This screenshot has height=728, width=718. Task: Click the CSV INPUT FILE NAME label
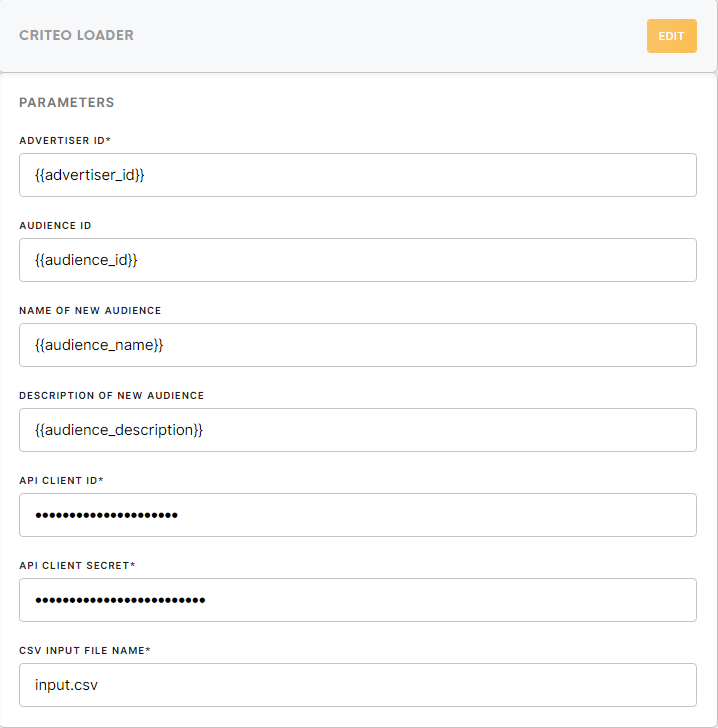tap(82, 650)
